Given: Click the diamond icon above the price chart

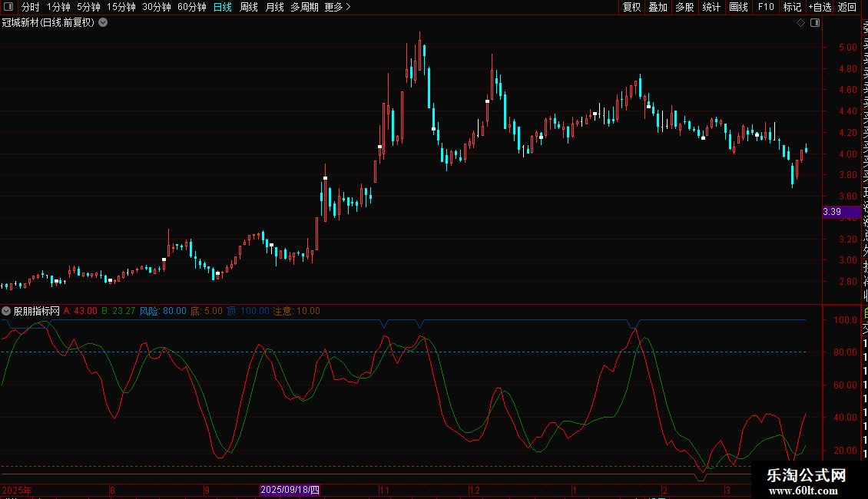Looking at the screenshot, I should pyautogui.click(x=800, y=23).
